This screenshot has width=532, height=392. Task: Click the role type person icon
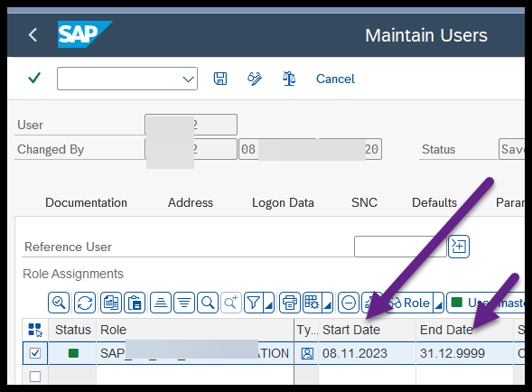[307, 353]
